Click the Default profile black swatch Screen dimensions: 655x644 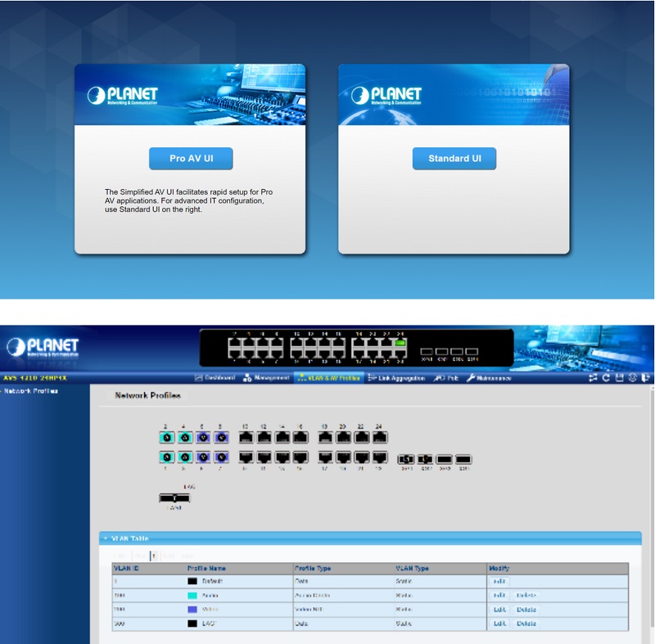point(192,581)
